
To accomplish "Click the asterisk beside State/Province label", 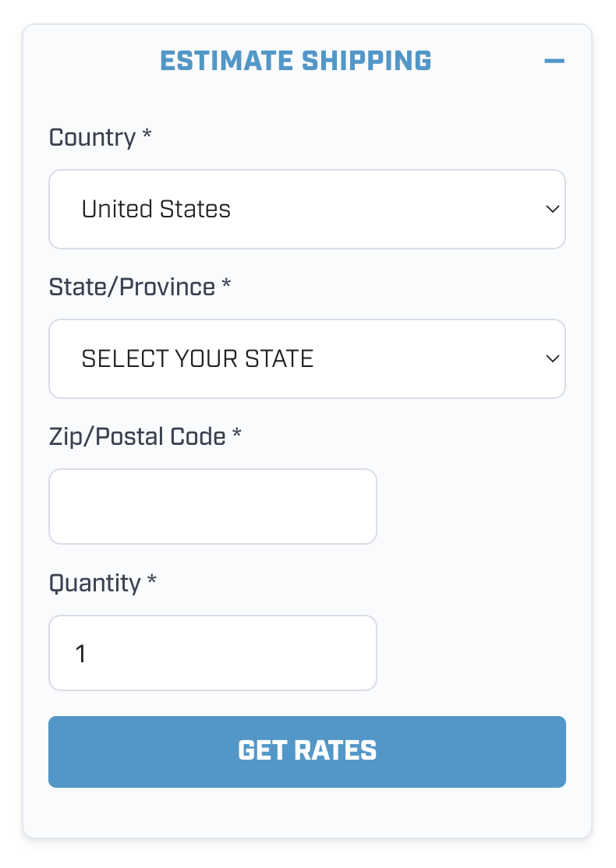I will click(x=226, y=284).
